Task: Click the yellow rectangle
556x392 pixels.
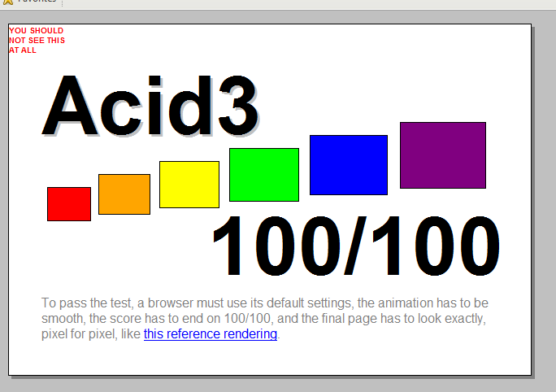Action: [189, 185]
